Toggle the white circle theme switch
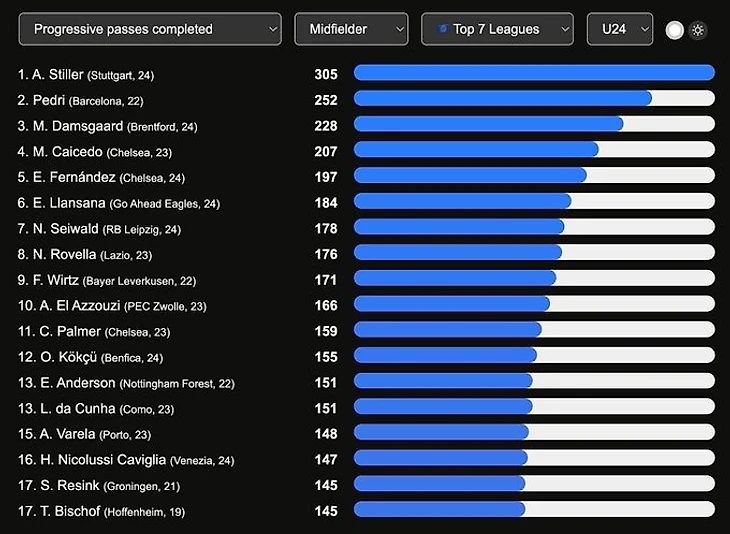The width and height of the screenshot is (730, 534). [x=674, y=30]
